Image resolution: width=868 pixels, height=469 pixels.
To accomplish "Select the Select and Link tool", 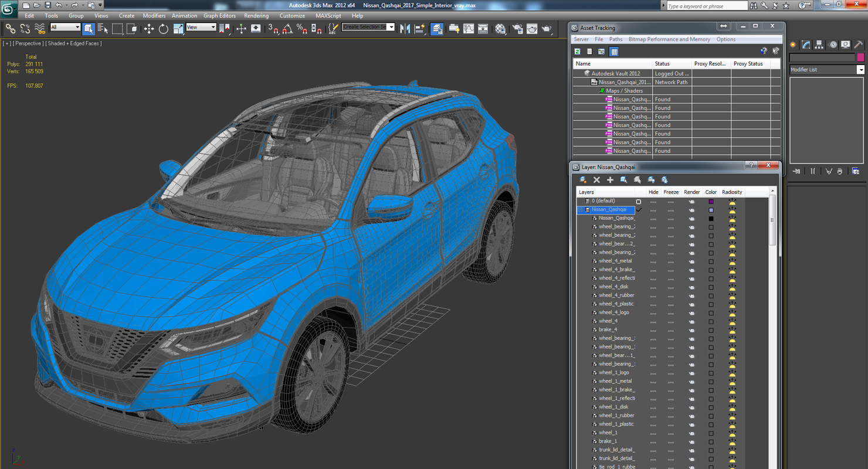I will click(10, 28).
